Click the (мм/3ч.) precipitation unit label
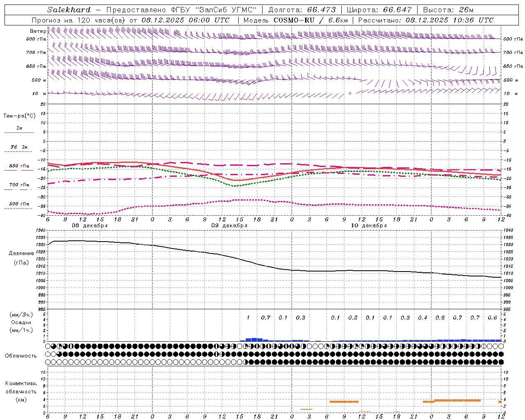Screen dimensions: 525x420 coord(21,315)
